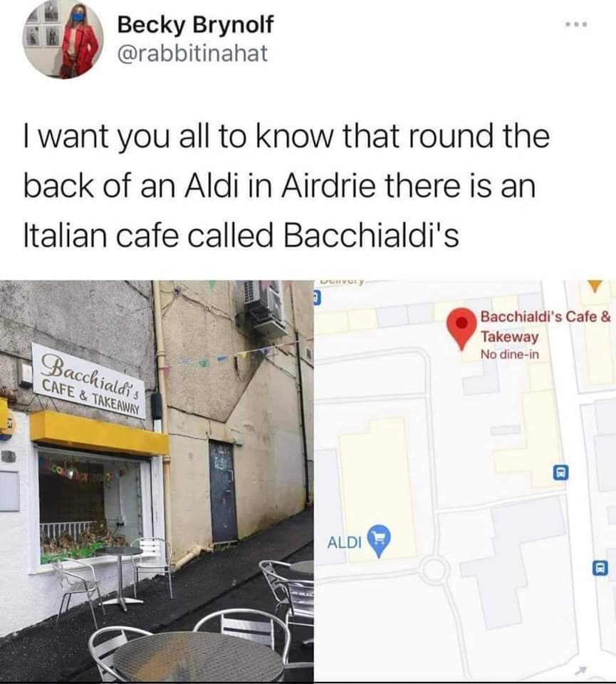The image size is (616, 684).
Task: Click the small arrow at map corner
Action: [582, 669]
